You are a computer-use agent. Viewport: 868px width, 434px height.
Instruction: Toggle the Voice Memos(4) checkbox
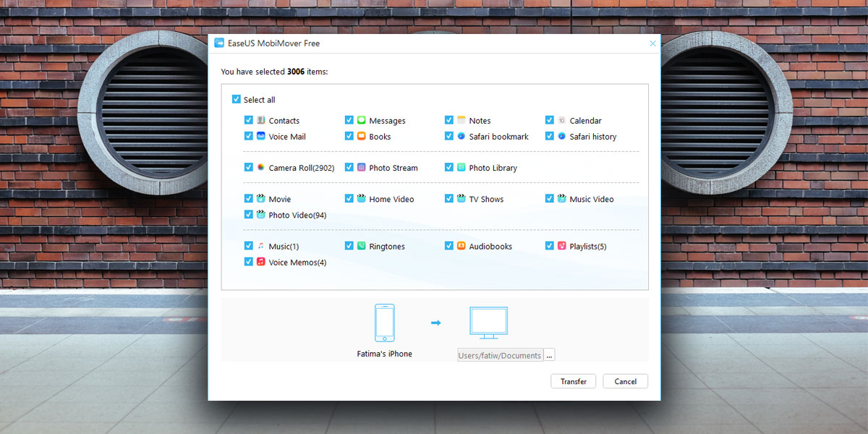coord(248,262)
